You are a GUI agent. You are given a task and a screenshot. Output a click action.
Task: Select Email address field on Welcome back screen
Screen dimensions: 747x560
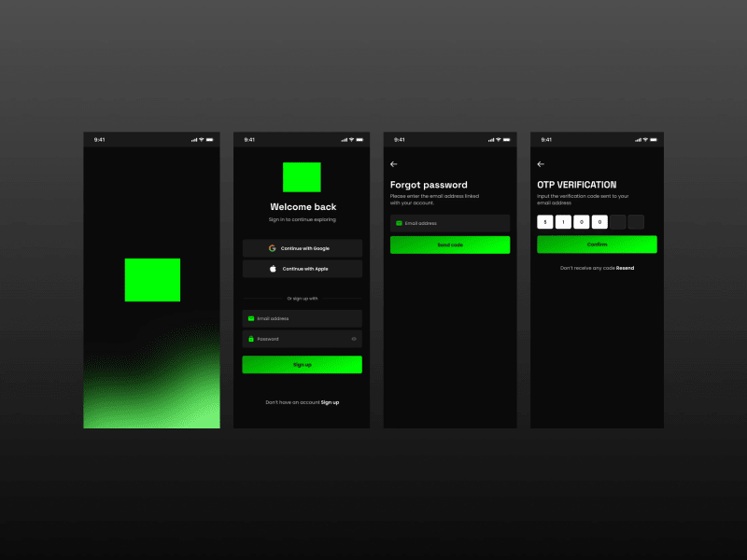[x=302, y=318]
